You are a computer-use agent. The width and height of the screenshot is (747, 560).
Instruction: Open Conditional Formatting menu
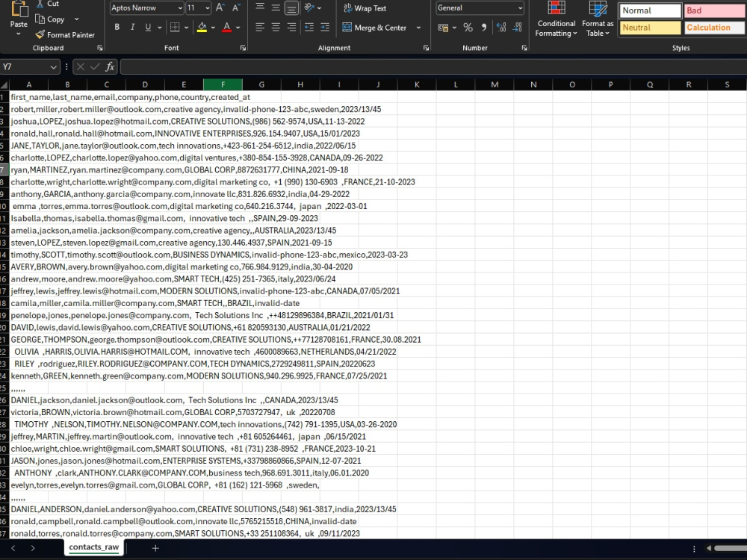click(556, 20)
